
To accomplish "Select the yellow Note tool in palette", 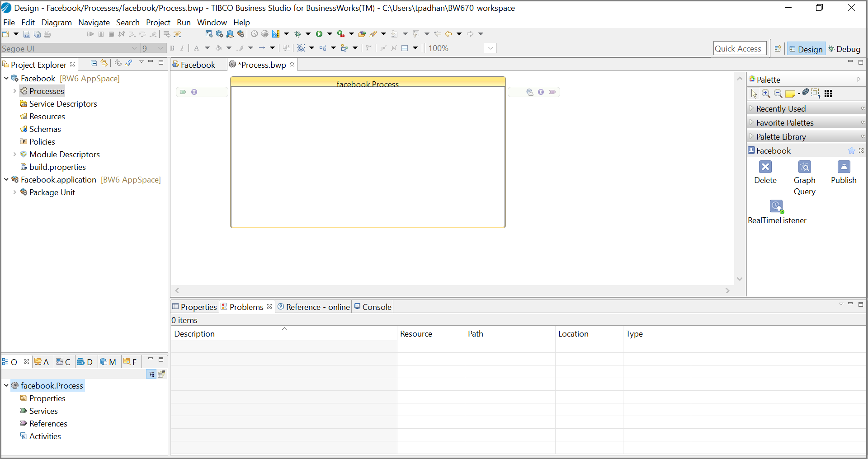I will click(x=790, y=94).
